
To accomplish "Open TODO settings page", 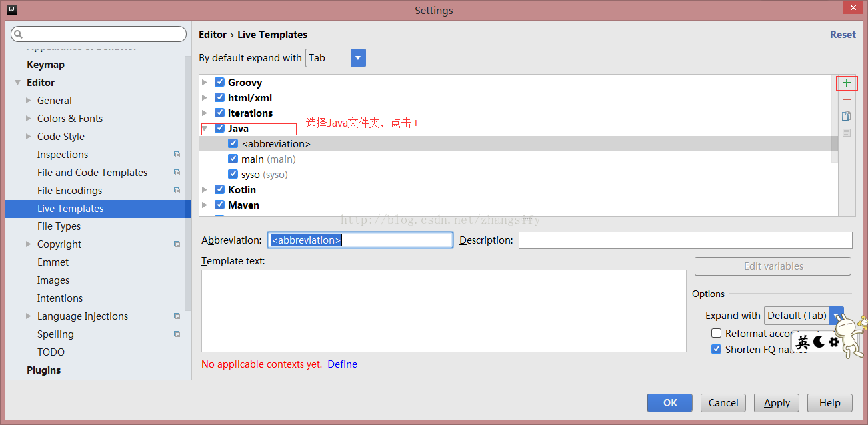I will click(x=51, y=352).
